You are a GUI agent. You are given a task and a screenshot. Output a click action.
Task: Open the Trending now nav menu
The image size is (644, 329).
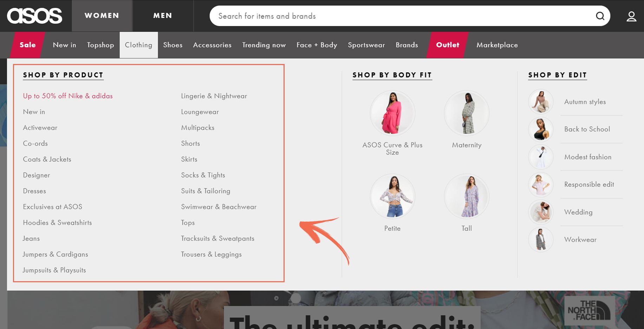coord(264,45)
